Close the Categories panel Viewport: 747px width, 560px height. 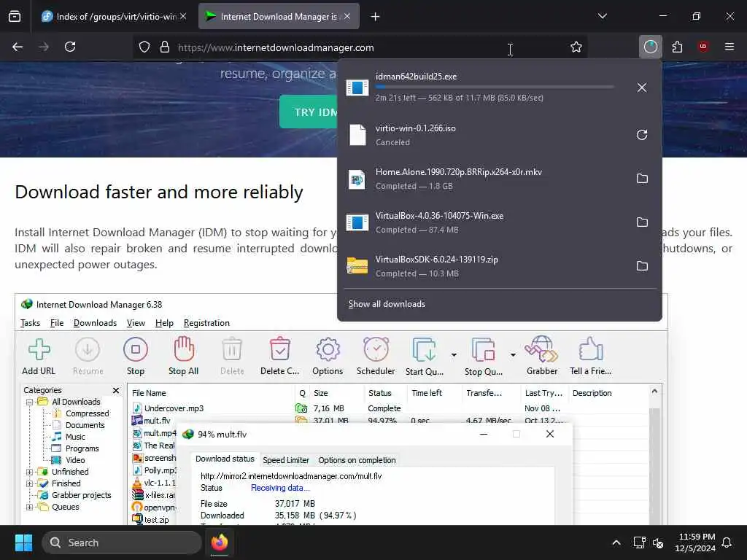point(116,391)
